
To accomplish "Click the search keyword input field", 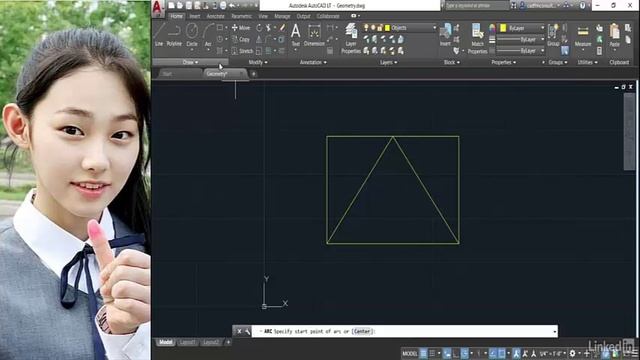I will coord(476,5).
